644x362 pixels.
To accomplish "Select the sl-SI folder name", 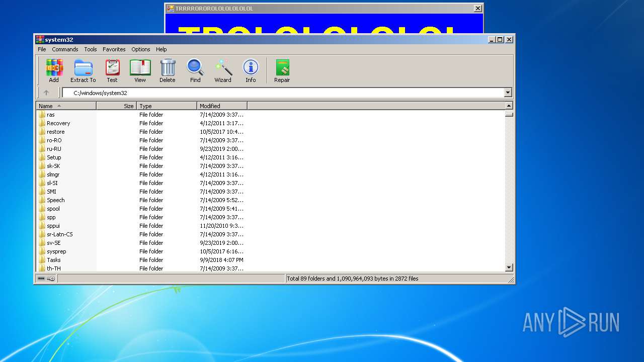I will [52, 183].
